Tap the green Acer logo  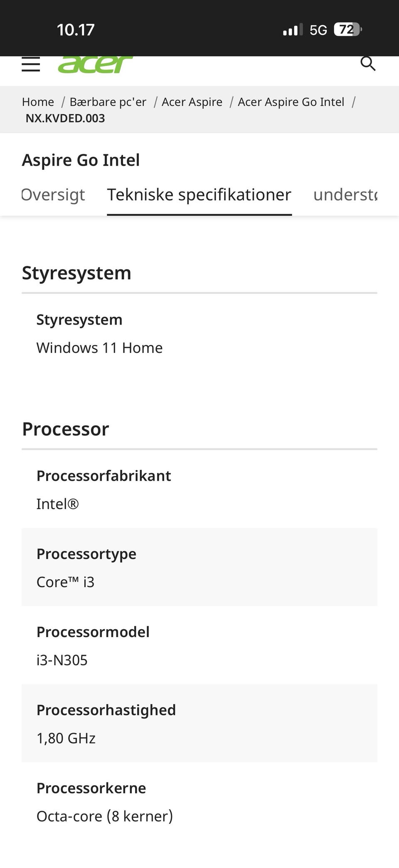coord(95,64)
